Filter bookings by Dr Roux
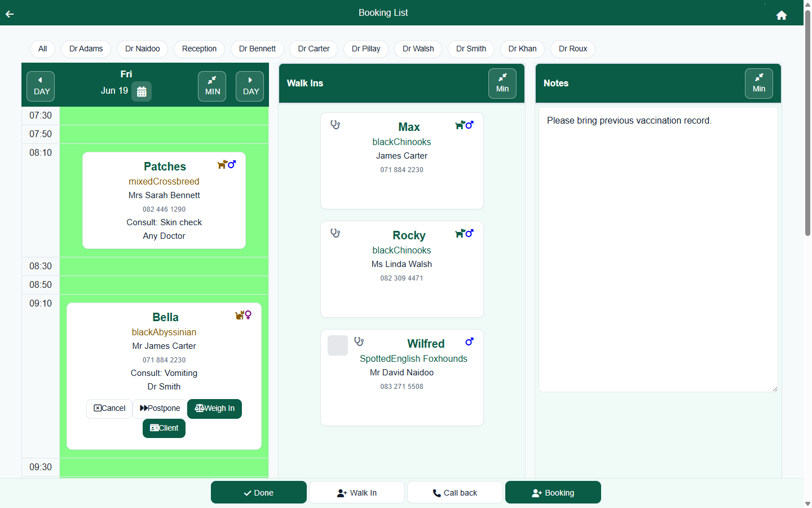Viewport: 812px width, 508px height. tap(573, 49)
